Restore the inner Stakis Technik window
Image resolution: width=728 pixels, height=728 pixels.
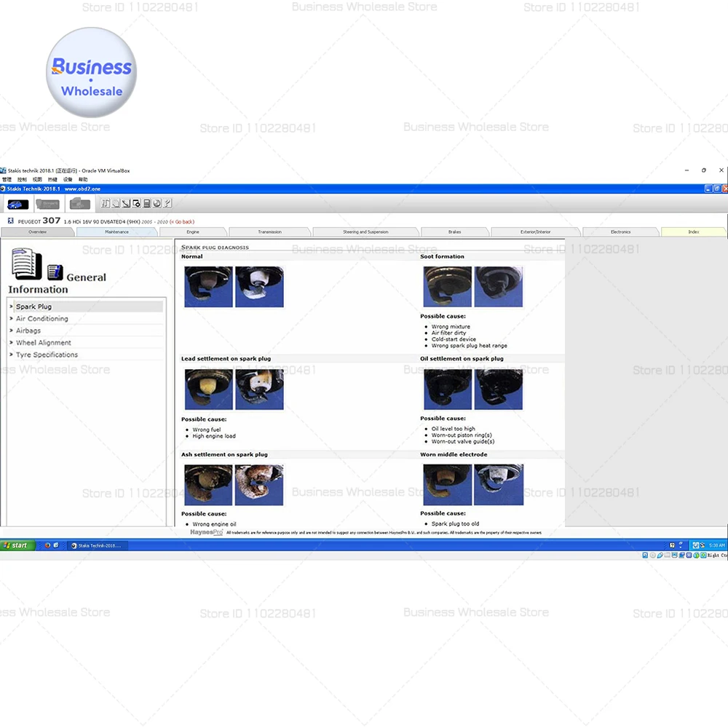tap(717, 189)
